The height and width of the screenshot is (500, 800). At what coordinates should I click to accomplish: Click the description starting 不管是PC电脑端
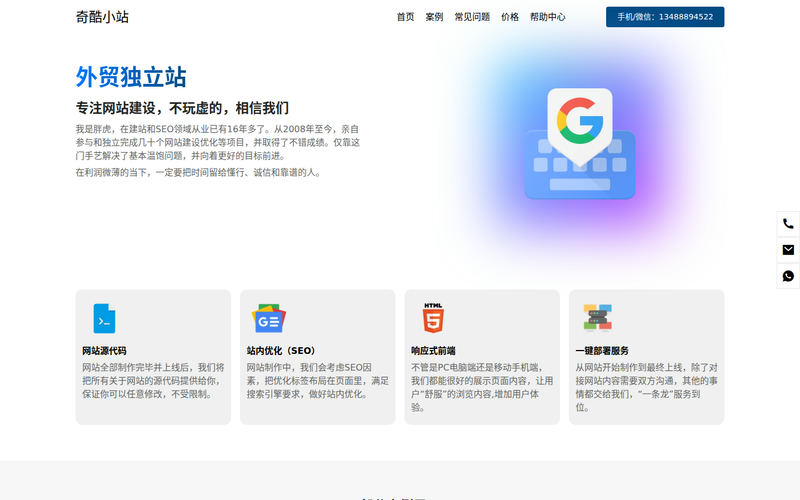(482, 387)
